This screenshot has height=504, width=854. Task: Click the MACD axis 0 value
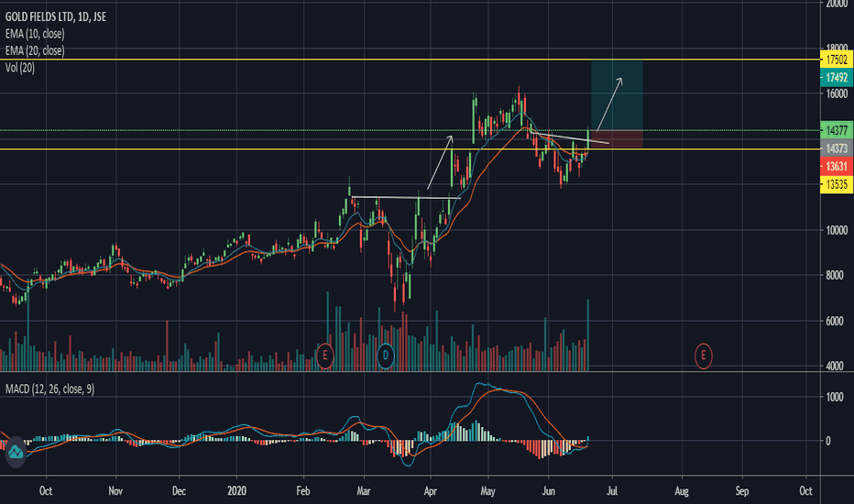[828, 441]
